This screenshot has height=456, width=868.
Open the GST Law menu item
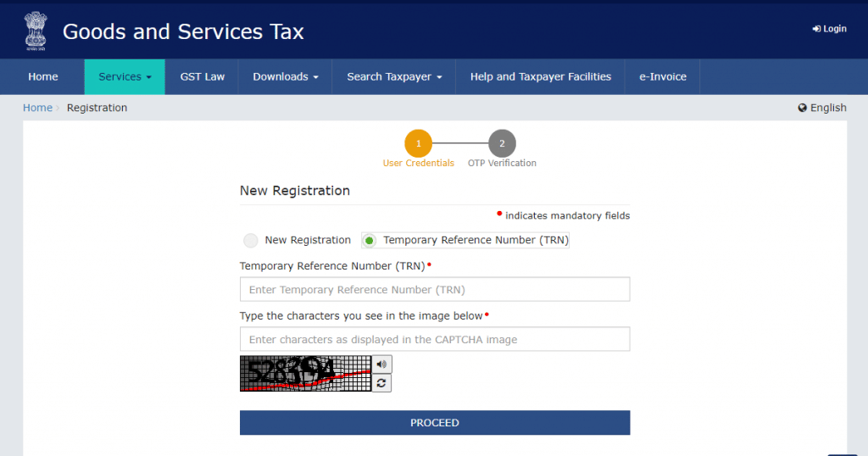pos(202,77)
